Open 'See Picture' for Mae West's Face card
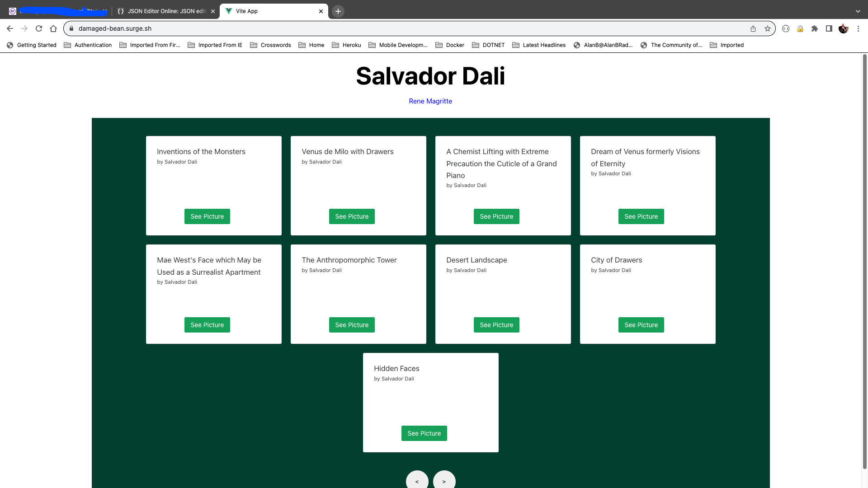The image size is (868, 488). [x=207, y=325]
